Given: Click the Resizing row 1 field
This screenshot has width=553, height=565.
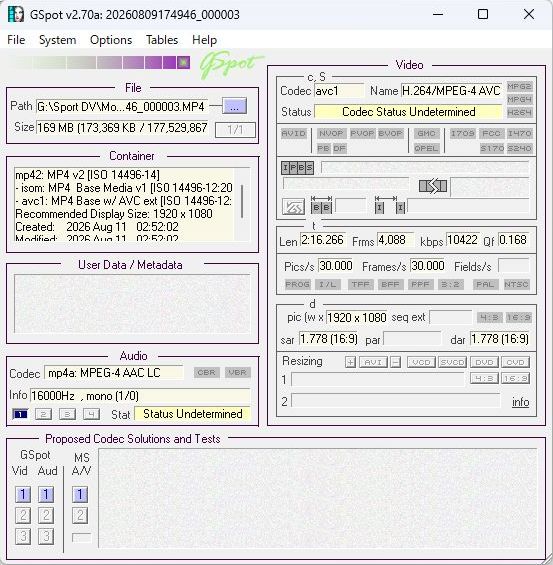Looking at the screenshot, I should click(x=378, y=379).
